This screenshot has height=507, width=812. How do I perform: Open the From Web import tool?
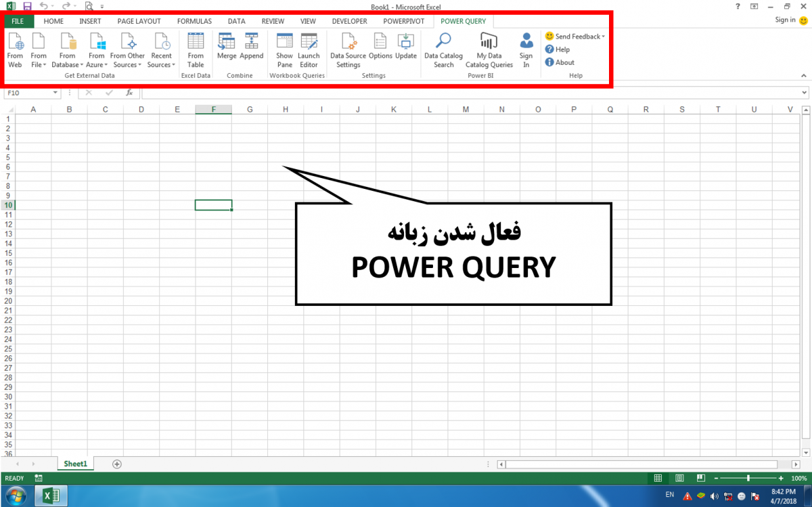(15, 49)
